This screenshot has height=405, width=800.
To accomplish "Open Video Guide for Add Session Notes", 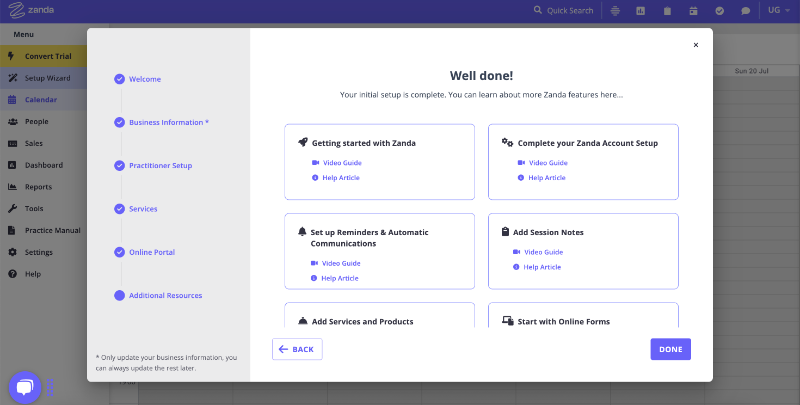I will pyautogui.click(x=538, y=252).
